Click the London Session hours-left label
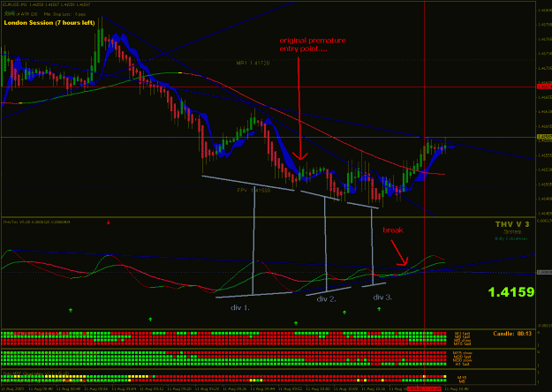This screenshot has height=392, width=552. point(49,23)
